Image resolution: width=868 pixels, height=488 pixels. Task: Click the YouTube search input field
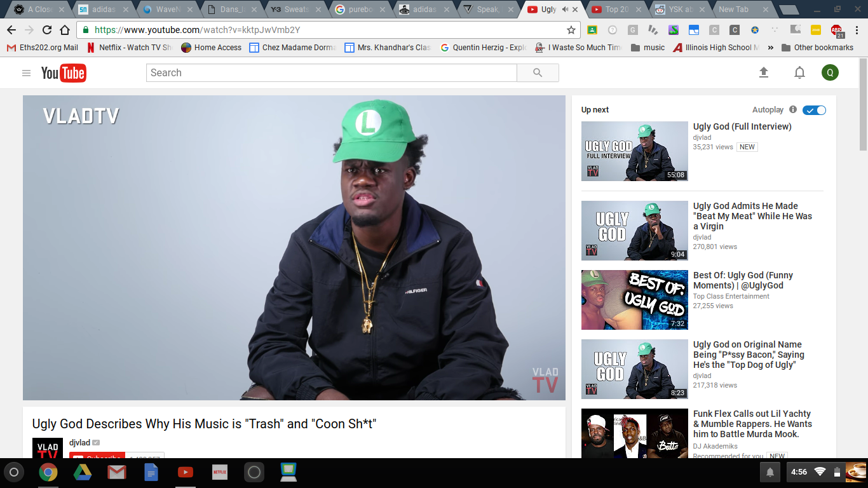click(332, 73)
